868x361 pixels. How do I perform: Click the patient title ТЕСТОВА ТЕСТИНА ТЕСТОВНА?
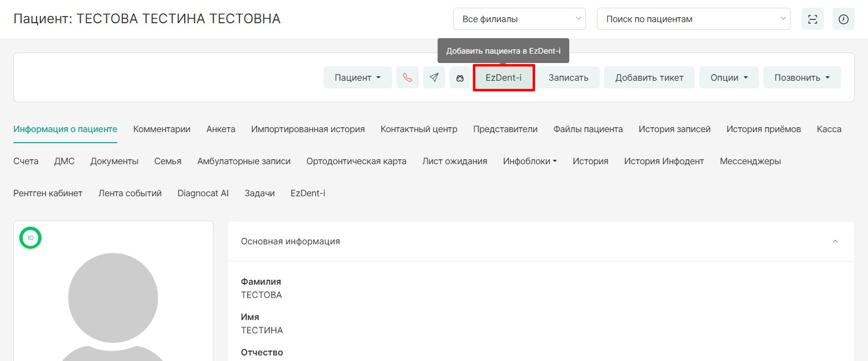point(178,19)
